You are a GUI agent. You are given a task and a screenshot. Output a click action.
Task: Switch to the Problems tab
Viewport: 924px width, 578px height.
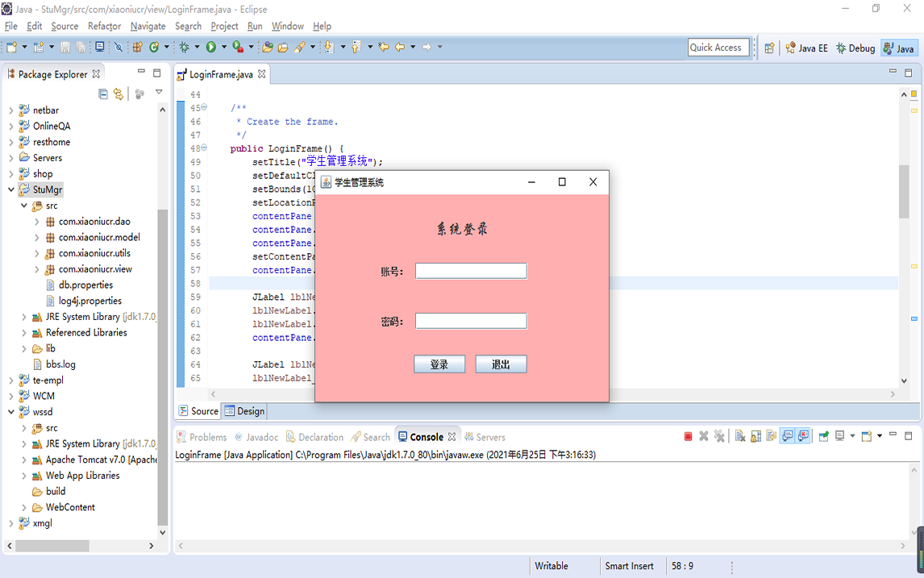(x=202, y=437)
